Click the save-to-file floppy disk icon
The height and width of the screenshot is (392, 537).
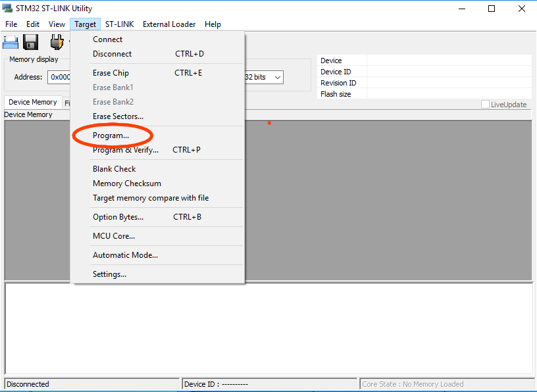point(30,41)
